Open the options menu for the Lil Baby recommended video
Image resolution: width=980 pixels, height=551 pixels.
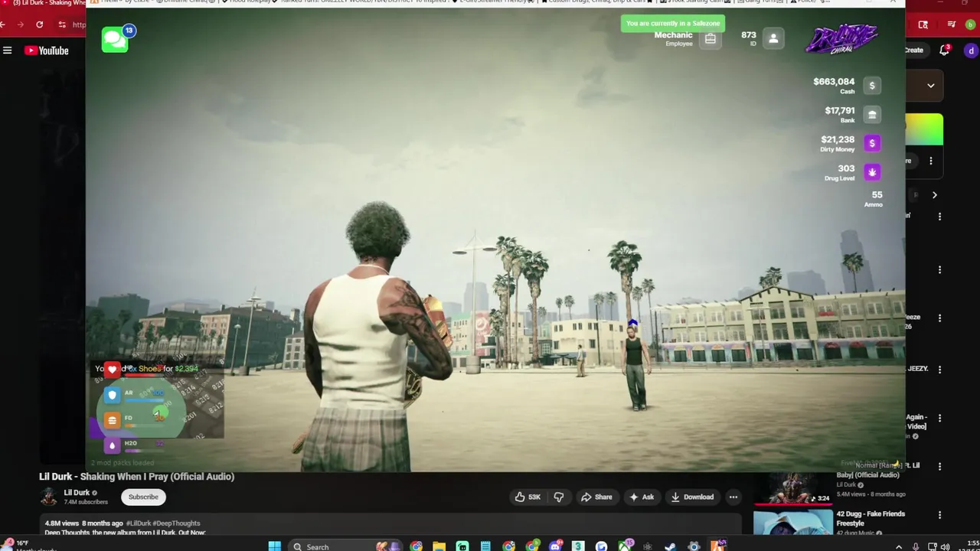point(939,466)
